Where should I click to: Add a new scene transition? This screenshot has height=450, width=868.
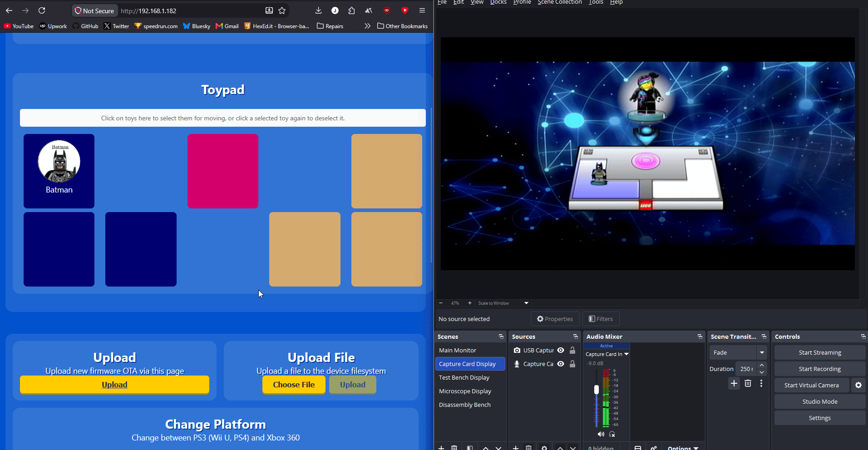(x=734, y=383)
